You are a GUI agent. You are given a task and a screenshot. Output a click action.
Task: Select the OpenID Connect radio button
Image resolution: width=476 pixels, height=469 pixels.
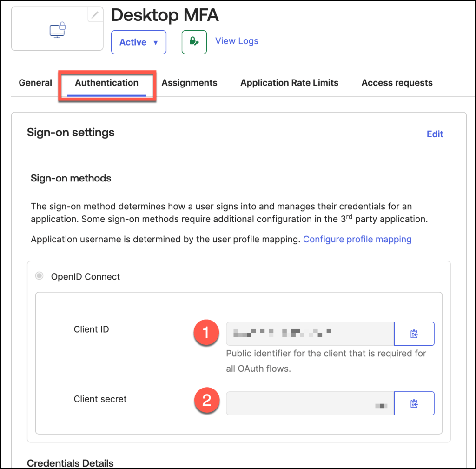click(40, 276)
